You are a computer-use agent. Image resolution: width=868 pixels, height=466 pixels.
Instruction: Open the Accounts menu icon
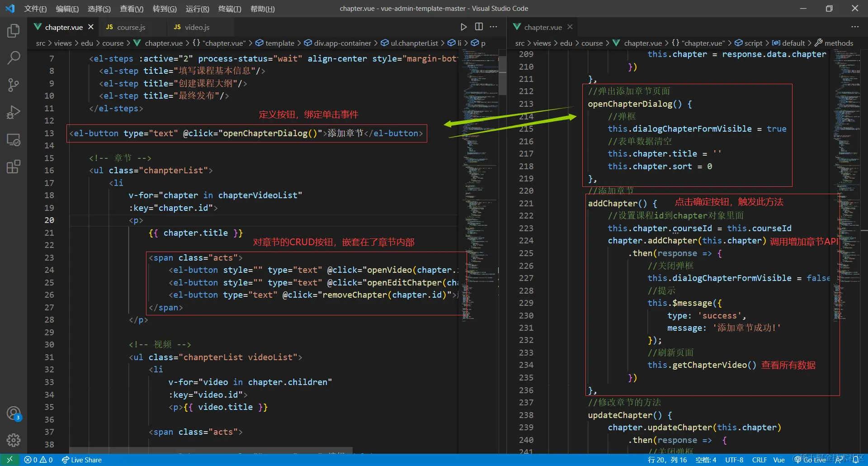click(x=14, y=413)
